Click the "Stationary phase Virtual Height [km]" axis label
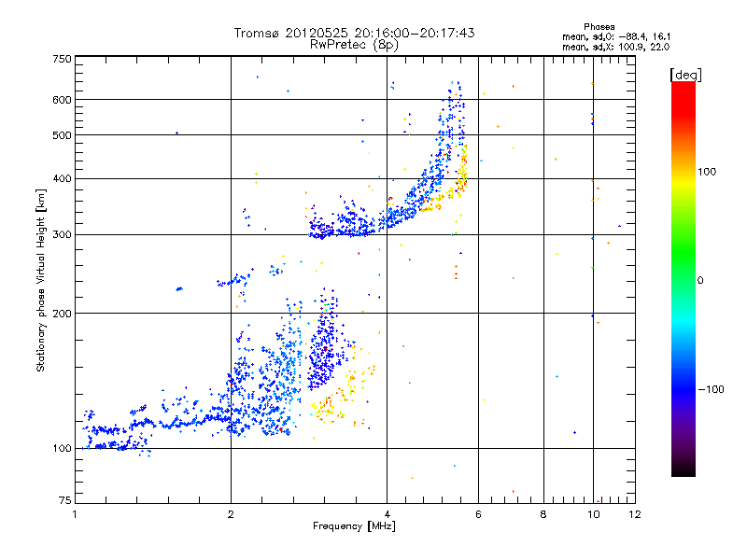The image size is (747, 560). click(x=41, y=280)
